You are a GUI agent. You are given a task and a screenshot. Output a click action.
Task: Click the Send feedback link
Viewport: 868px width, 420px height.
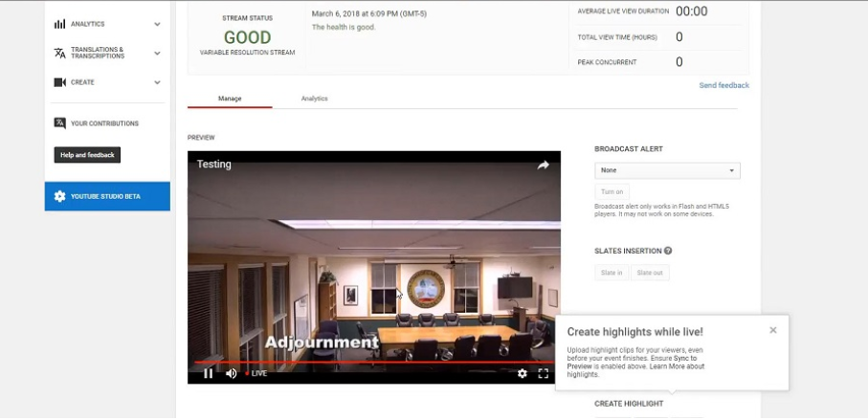723,85
